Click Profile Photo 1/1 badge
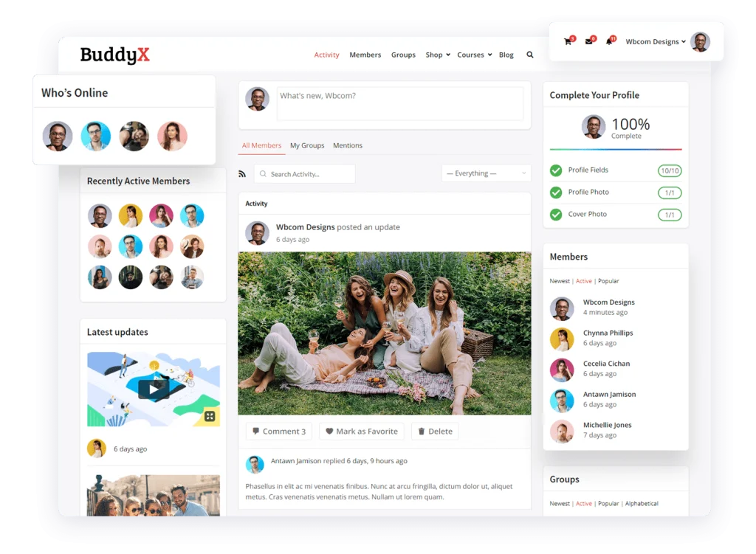The width and height of the screenshot is (756, 554). click(x=670, y=193)
